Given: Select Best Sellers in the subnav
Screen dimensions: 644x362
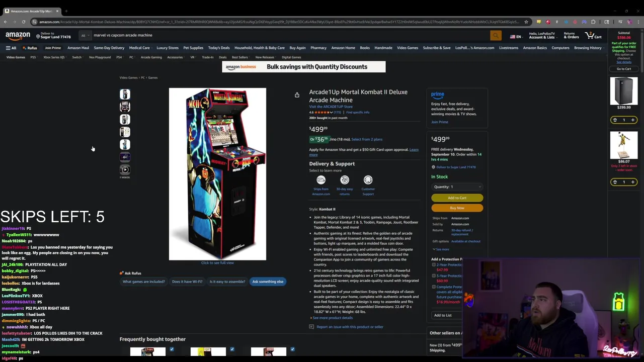Looking at the screenshot, I should pos(239,57).
